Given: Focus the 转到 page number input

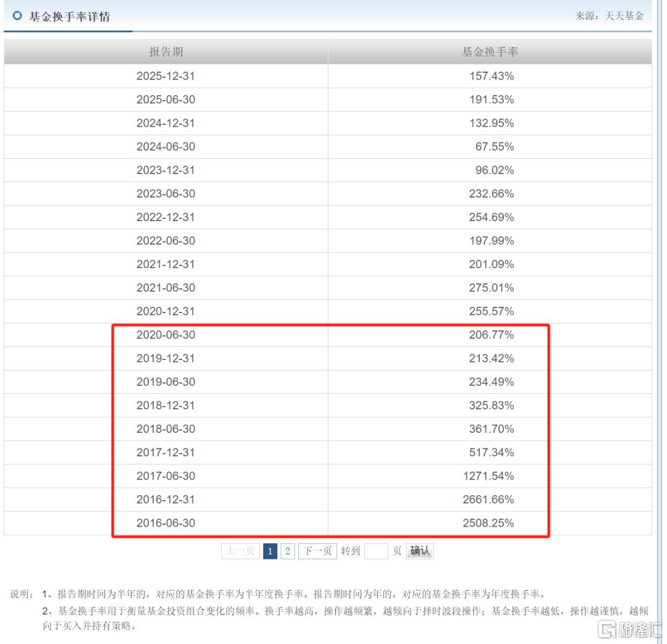Looking at the screenshot, I should click(x=376, y=551).
